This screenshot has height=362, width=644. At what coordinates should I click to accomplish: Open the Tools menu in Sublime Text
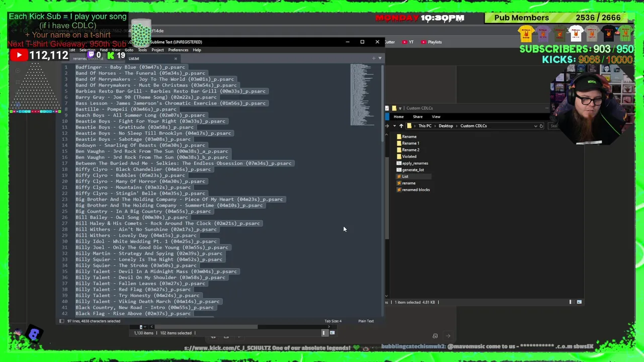tap(142, 50)
